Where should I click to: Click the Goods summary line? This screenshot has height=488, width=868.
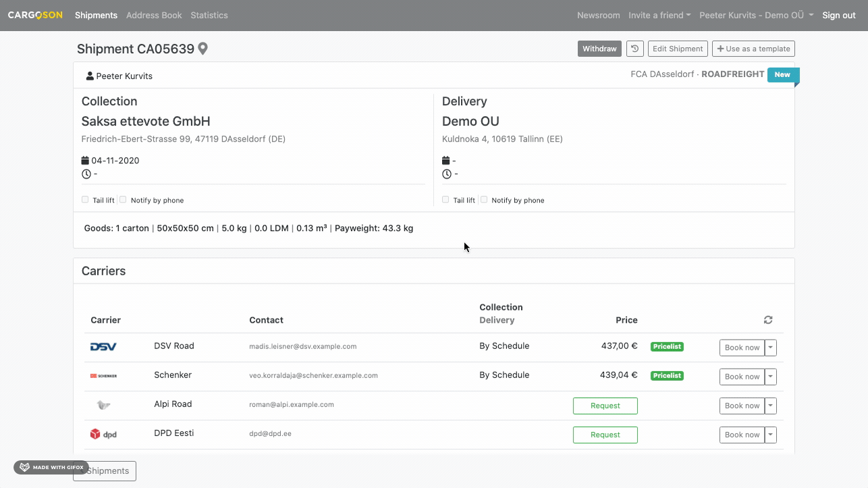point(249,228)
